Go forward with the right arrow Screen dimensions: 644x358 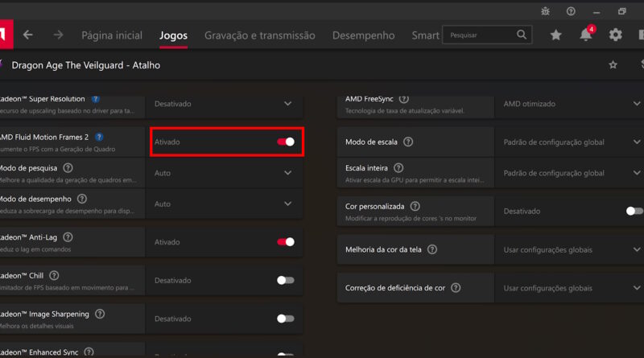pyautogui.click(x=58, y=35)
